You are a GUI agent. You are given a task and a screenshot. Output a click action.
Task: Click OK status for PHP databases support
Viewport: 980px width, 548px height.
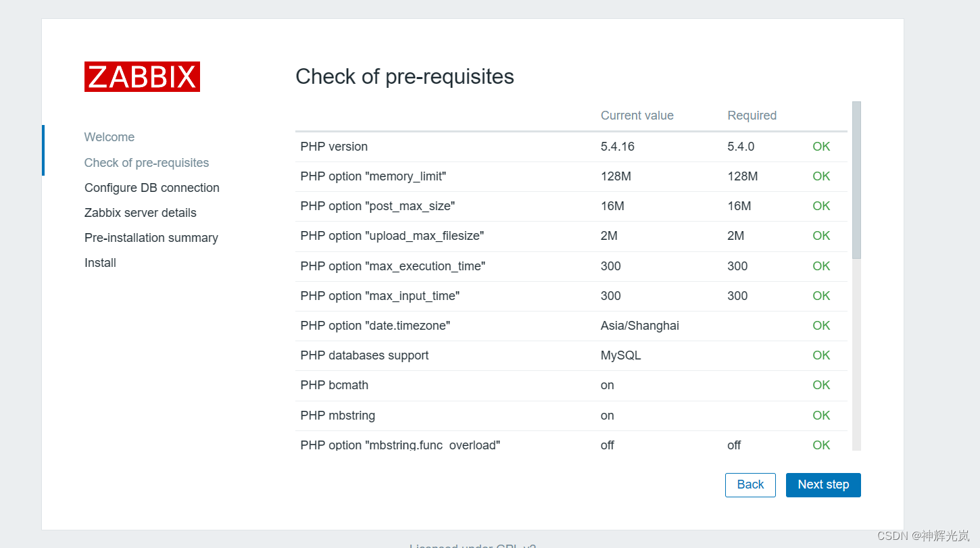tap(821, 355)
